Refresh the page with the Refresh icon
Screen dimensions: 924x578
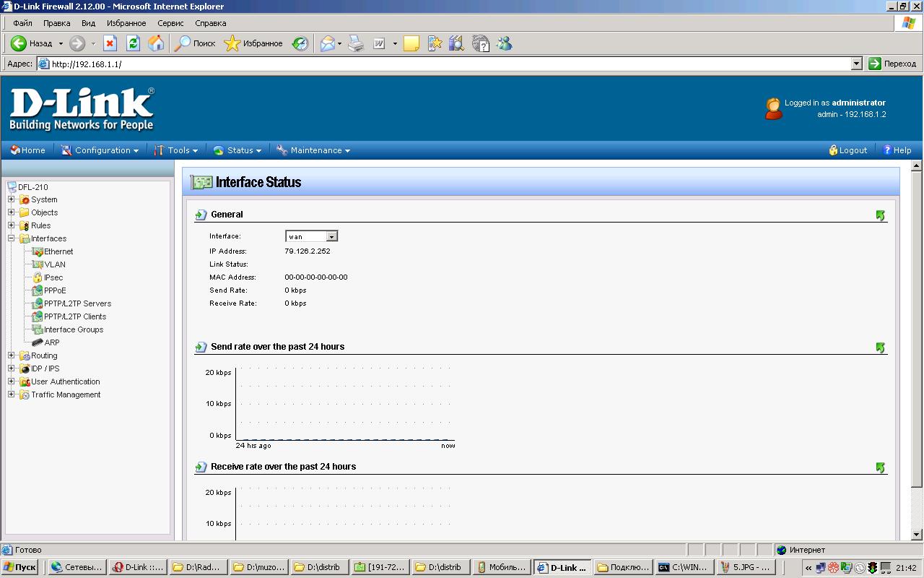(133, 43)
